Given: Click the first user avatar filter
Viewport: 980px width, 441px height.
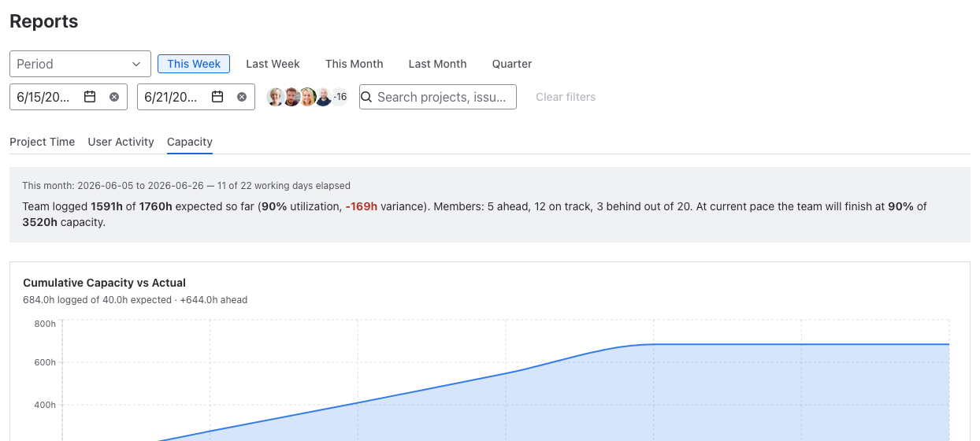Looking at the screenshot, I should [x=276, y=97].
